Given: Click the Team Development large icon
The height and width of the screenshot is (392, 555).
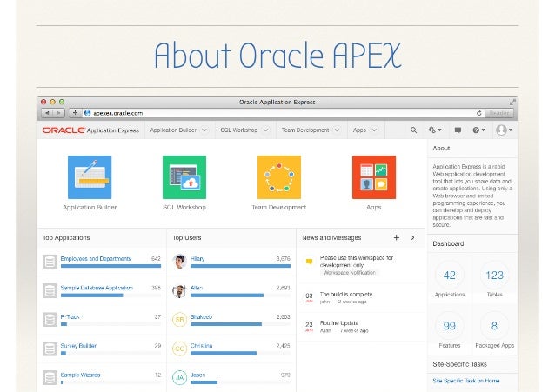Looking at the screenshot, I should click(x=278, y=177).
